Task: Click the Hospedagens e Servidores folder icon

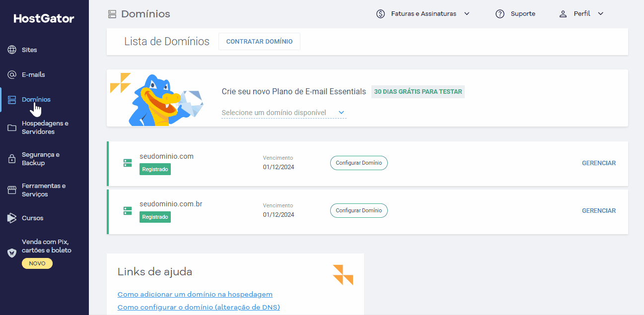Action: pos(12,128)
